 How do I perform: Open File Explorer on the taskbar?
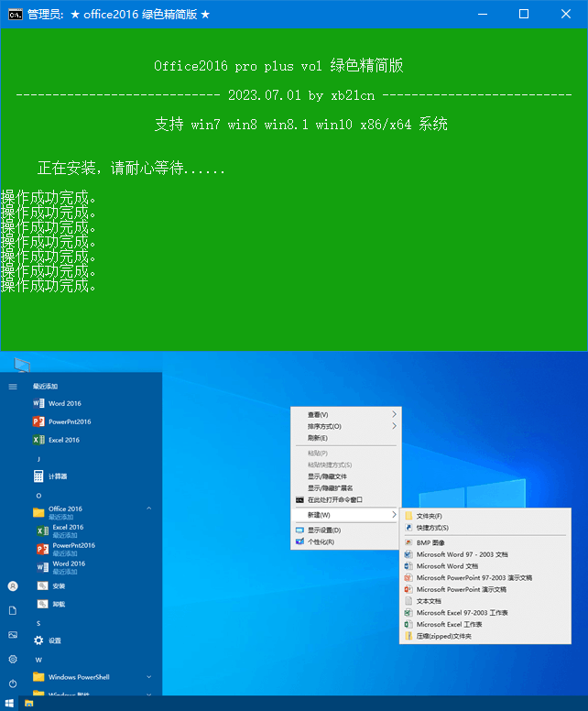(x=29, y=704)
